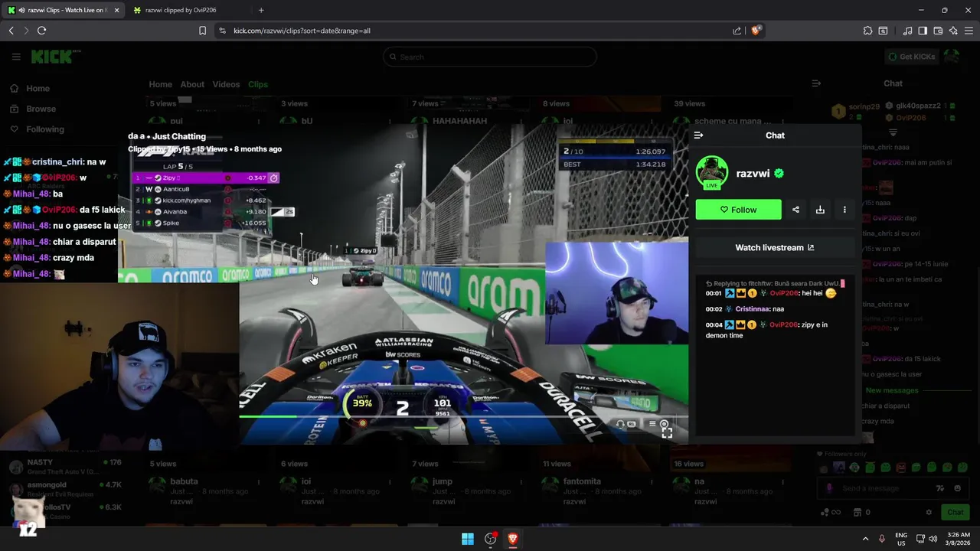
Task: Click the address bar URL
Action: (302, 31)
